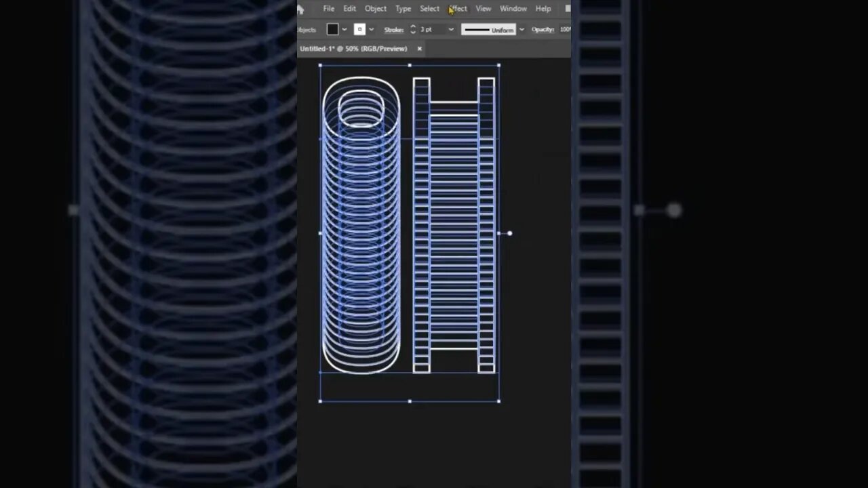Click the black fill color swatch

point(332,29)
